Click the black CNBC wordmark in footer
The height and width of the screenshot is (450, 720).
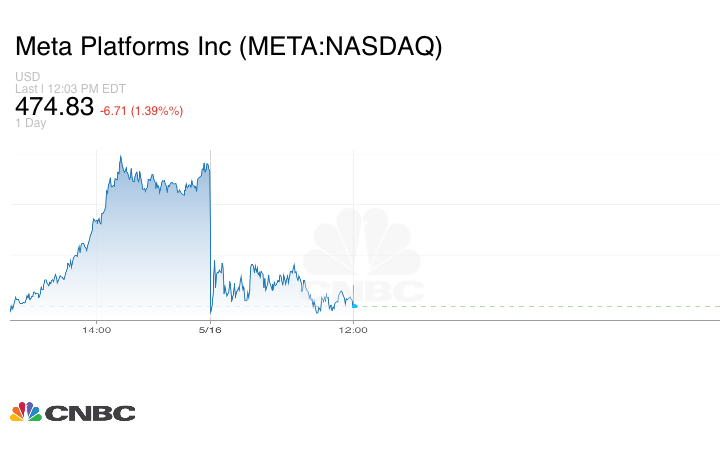click(x=90, y=413)
